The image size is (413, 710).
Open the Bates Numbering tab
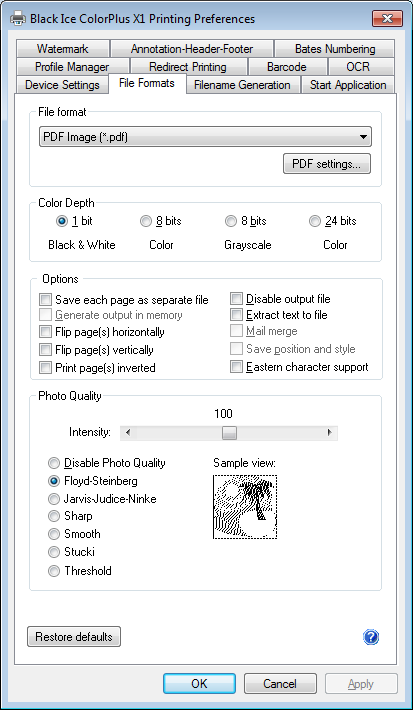pos(335,48)
